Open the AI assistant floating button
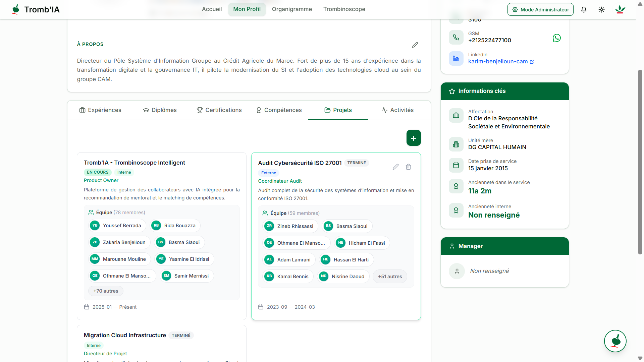The image size is (644, 362). point(615,341)
